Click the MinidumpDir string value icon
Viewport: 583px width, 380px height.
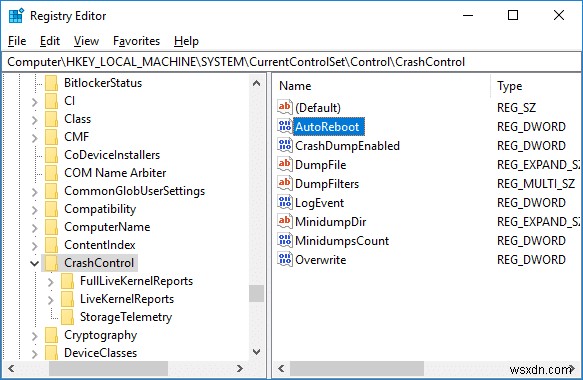coord(285,221)
